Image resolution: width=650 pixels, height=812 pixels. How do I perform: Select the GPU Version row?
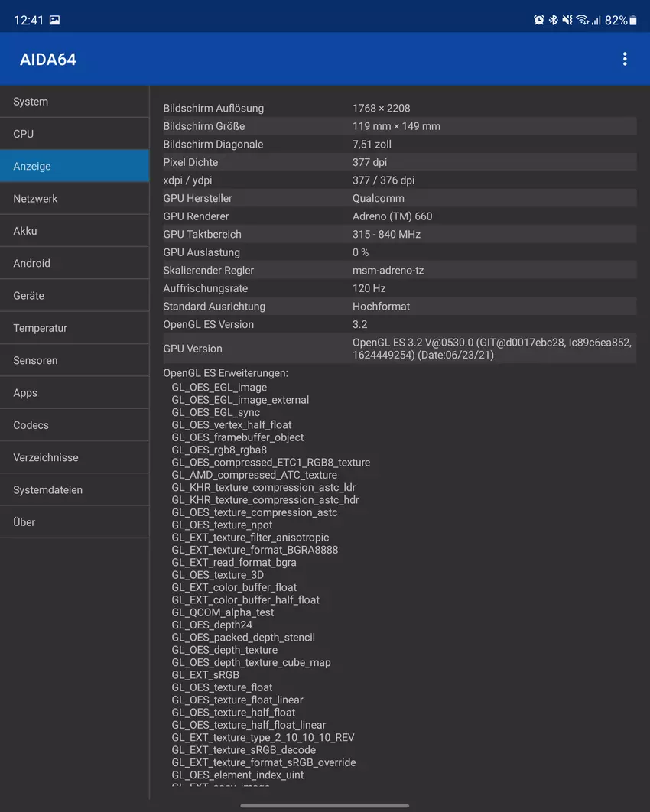(x=399, y=349)
